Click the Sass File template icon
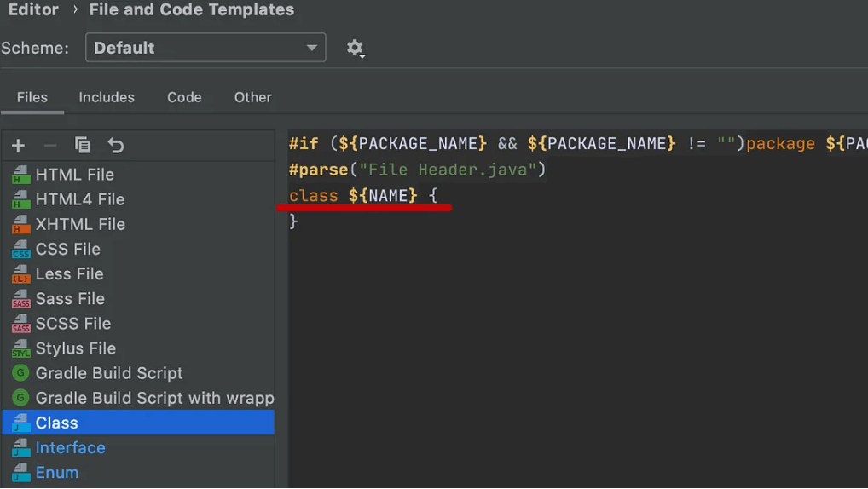 pos(20,299)
